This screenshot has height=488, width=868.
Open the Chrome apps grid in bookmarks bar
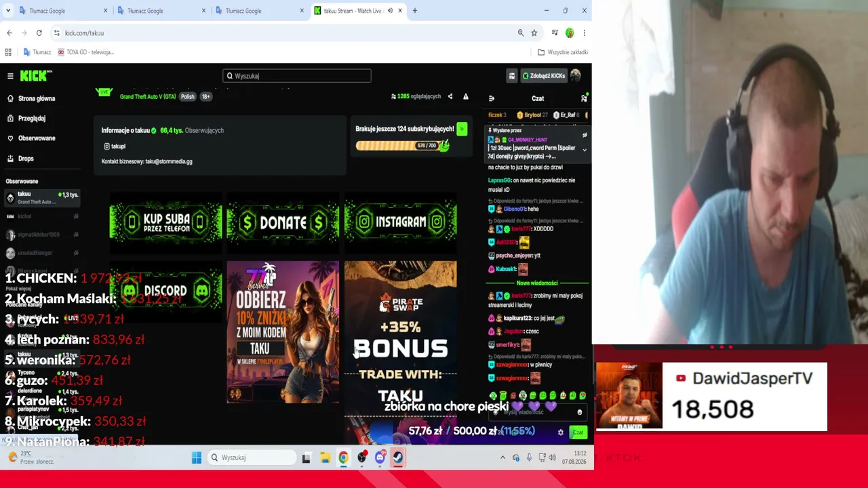click(8, 52)
